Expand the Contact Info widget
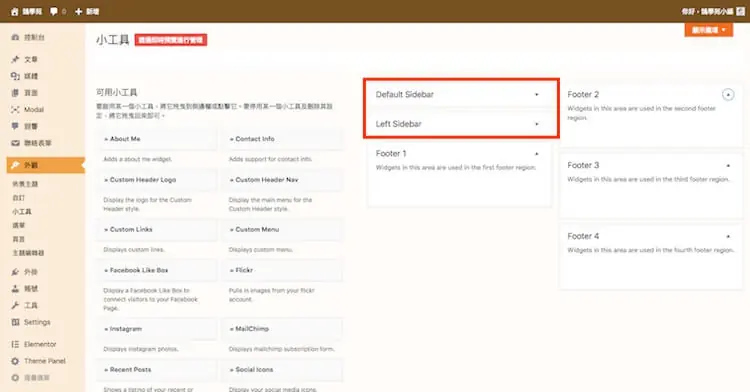 pos(282,139)
